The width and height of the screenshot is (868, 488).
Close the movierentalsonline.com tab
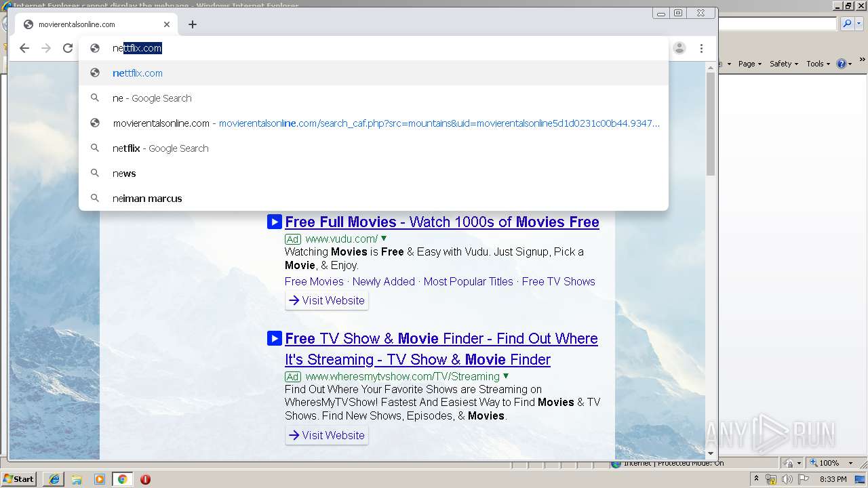click(167, 24)
